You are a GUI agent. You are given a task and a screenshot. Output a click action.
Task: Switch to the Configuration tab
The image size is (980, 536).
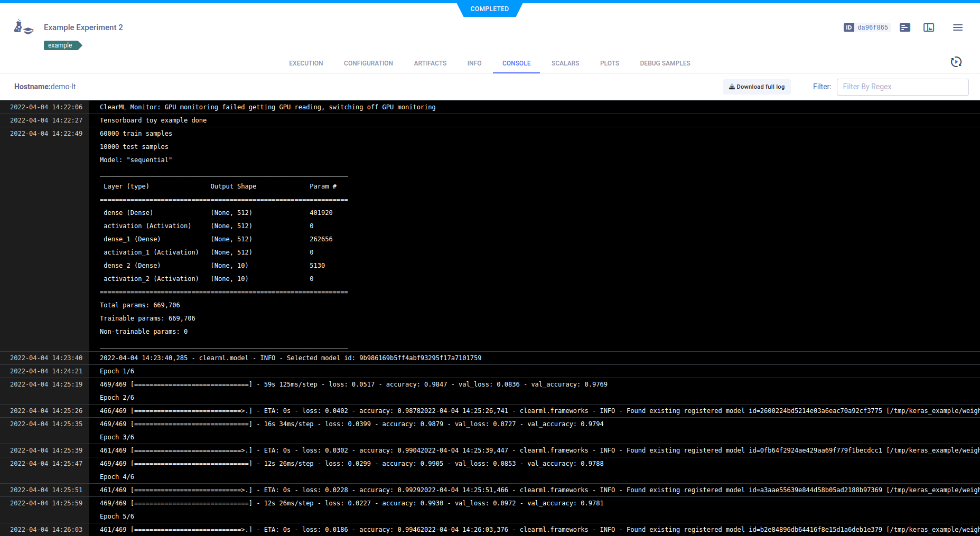[368, 63]
